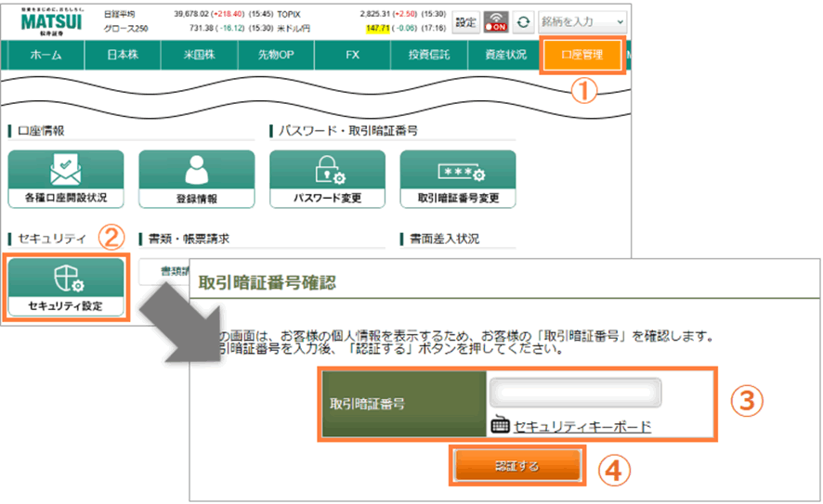Go to the 米国株 tab

(199, 56)
